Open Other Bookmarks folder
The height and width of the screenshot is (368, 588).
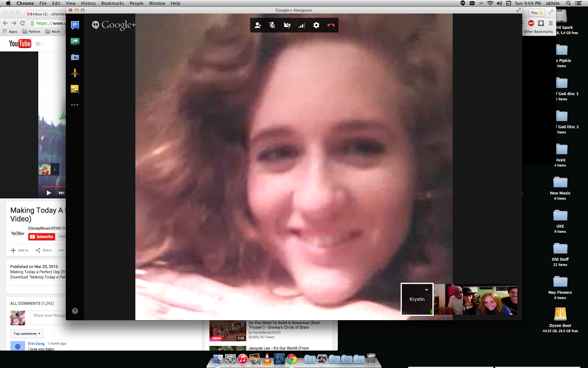pyautogui.click(x=538, y=32)
